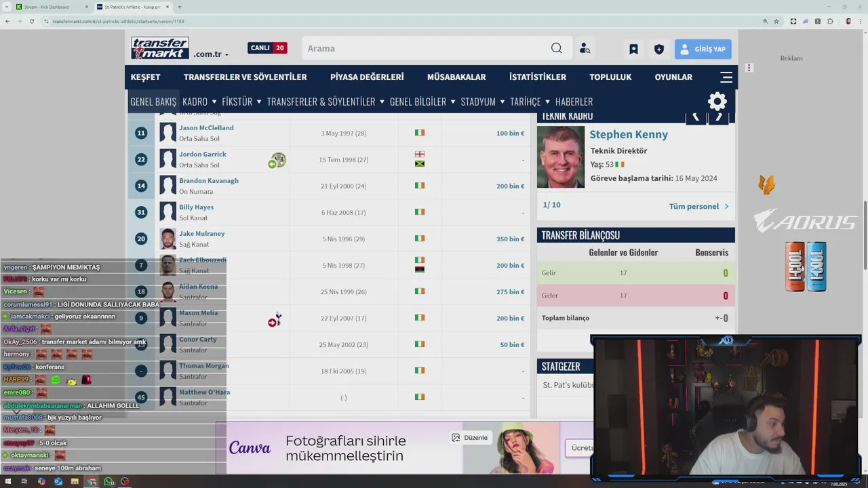Open Conor Carty's player profile
The width and height of the screenshot is (868, 488).
click(x=198, y=339)
